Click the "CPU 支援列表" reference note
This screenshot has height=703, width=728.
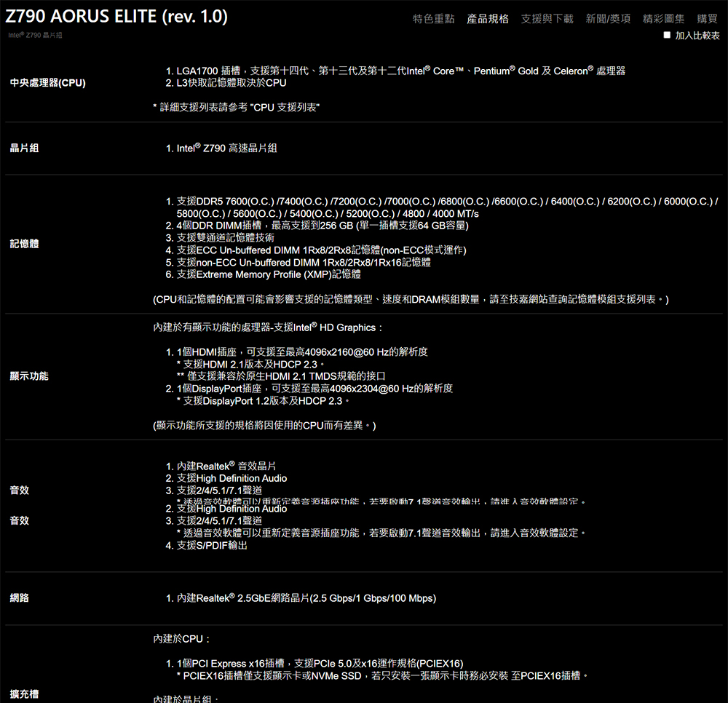237,108
